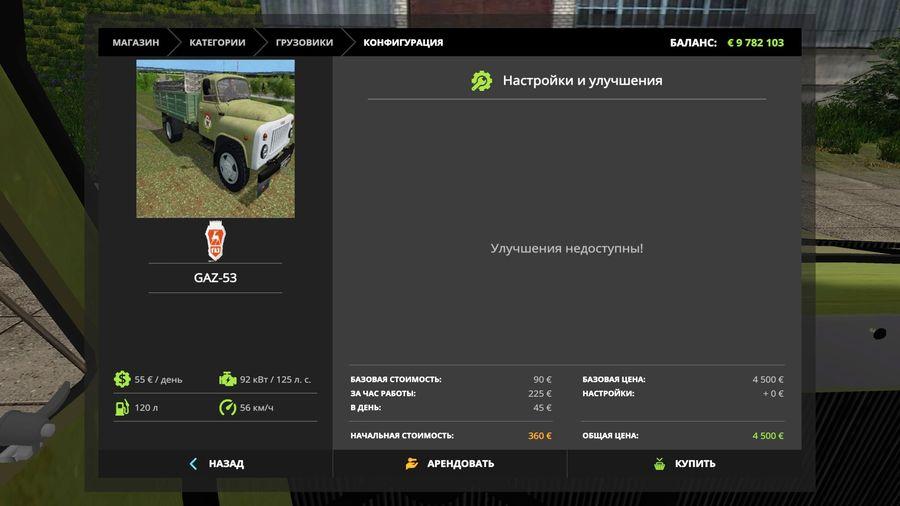Click the GAZ-53 vehicle name label
Screen dimensions: 900x506
click(x=215, y=278)
